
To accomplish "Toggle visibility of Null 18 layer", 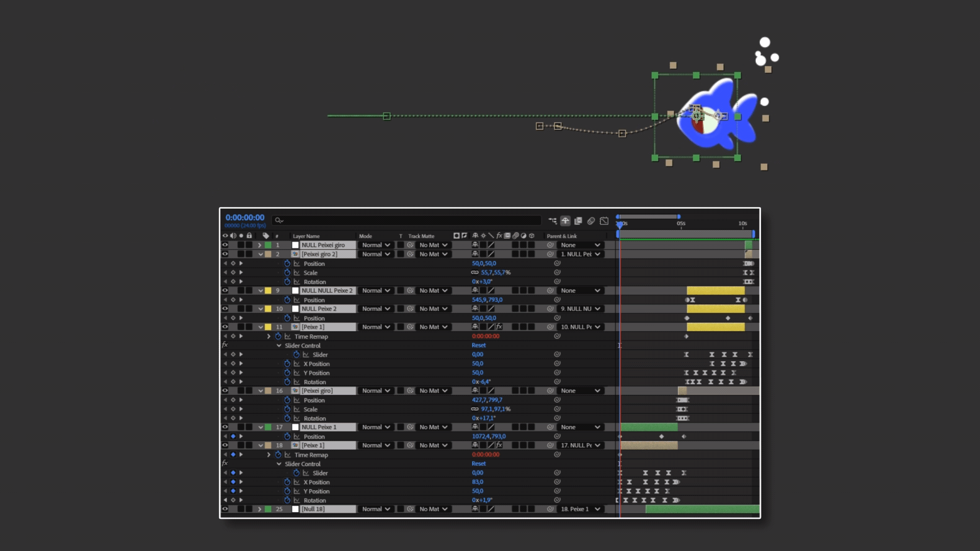I will click(225, 509).
